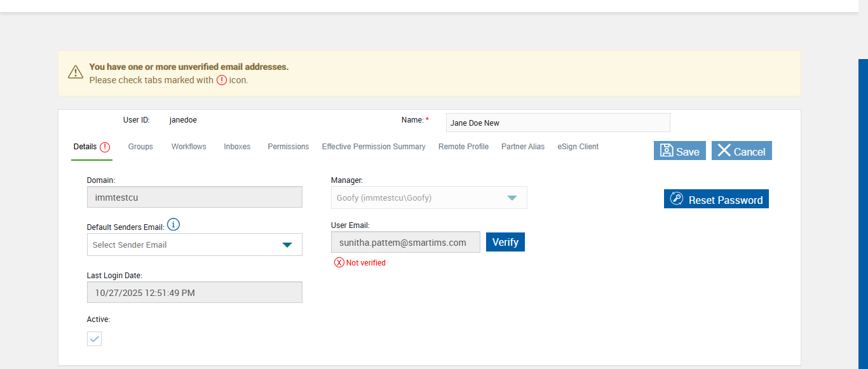This screenshot has width=868, height=369.
Task: Click the red alert icon on Details tab
Action: point(105,147)
